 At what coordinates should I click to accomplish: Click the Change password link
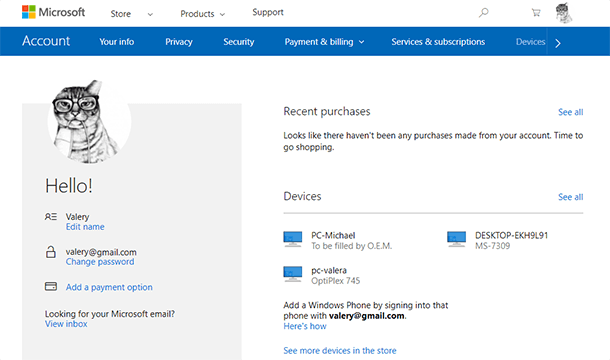click(x=100, y=262)
